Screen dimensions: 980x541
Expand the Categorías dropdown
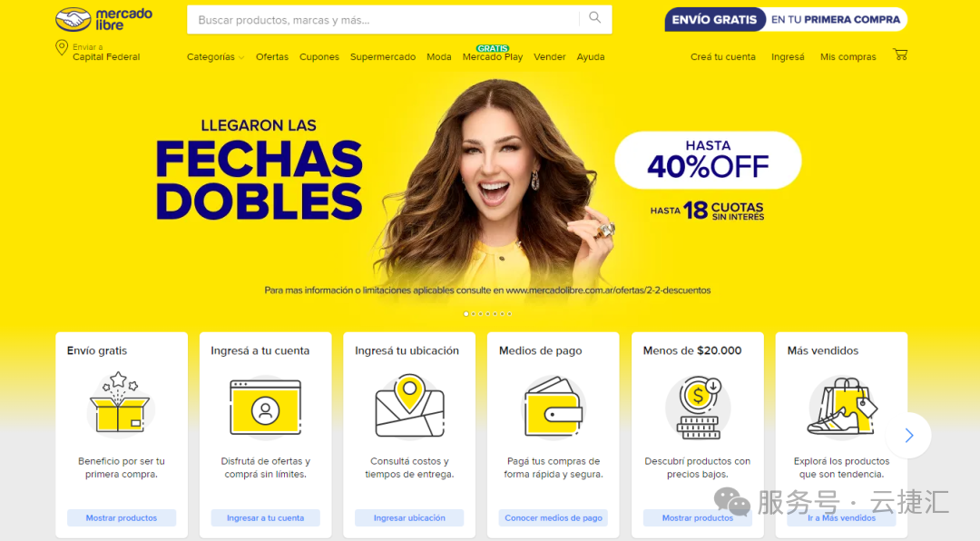tap(215, 57)
